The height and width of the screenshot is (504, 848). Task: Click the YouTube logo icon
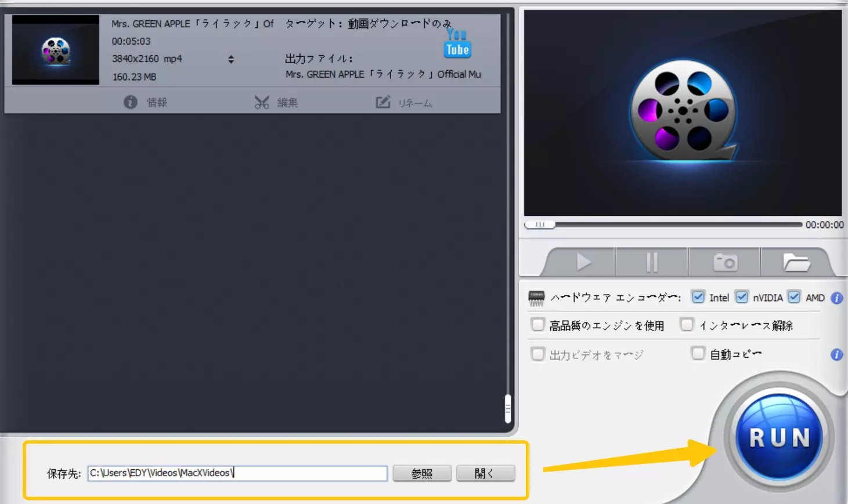[457, 44]
